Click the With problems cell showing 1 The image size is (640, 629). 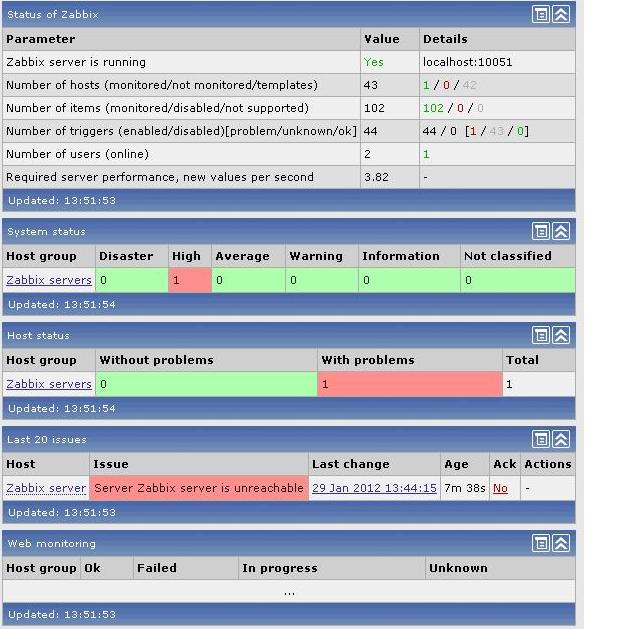[410, 384]
